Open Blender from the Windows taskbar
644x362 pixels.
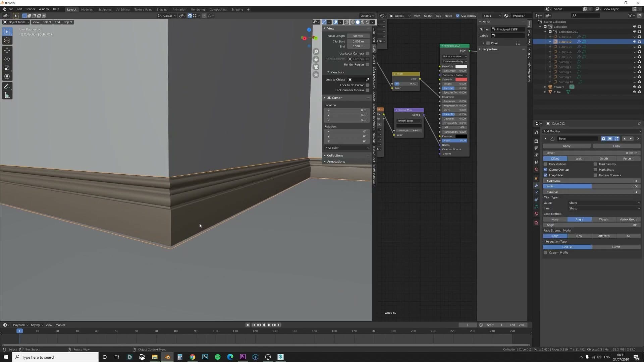click(x=167, y=357)
